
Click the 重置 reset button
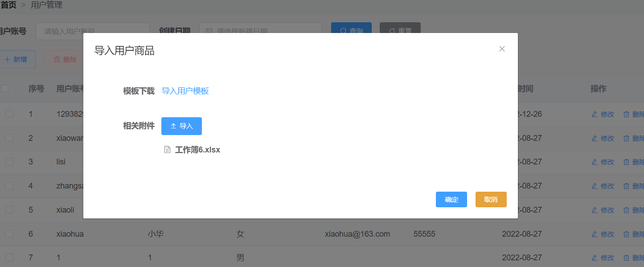pos(400,28)
